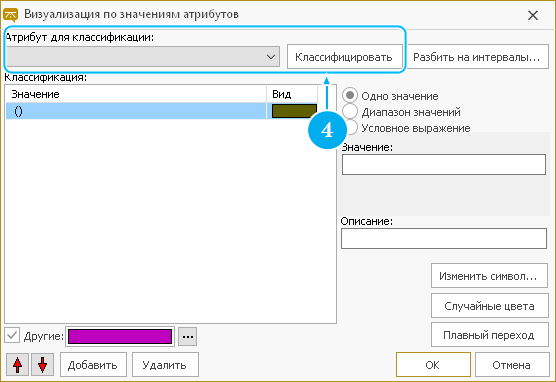
Task: Open the Атрибут для классификации dropdown
Action: [x=143, y=56]
